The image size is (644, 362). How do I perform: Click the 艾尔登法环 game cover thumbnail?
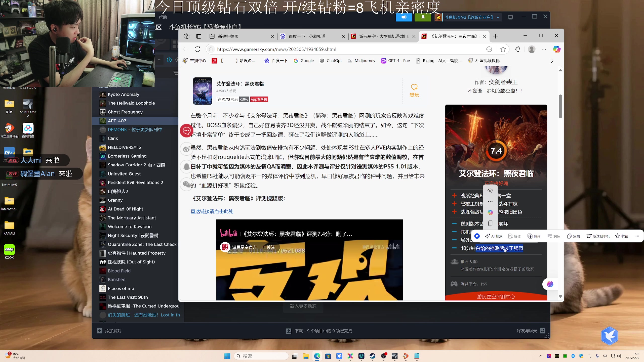tap(203, 91)
